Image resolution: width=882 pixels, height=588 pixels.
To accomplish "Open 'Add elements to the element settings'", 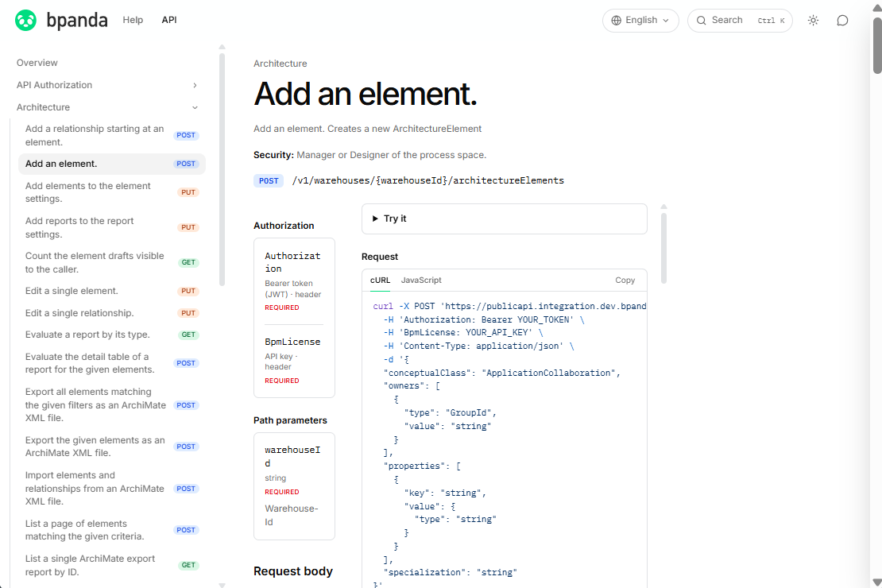I will 112,192.
